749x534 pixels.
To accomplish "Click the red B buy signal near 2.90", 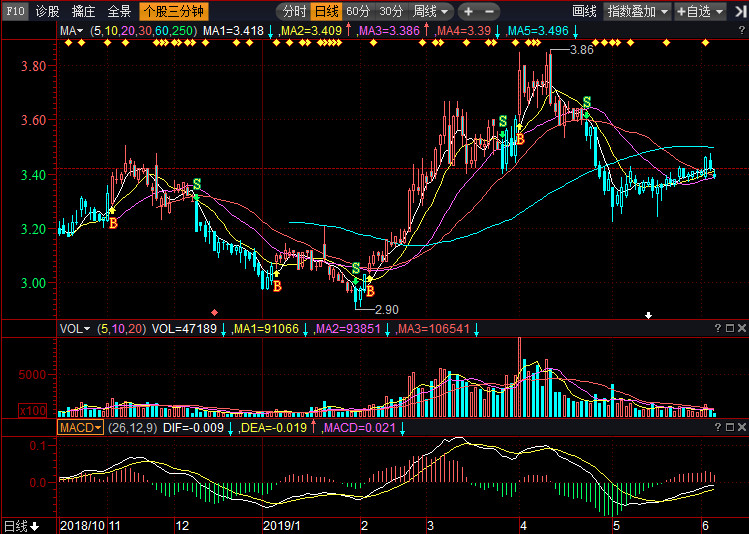I will [x=369, y=291].
